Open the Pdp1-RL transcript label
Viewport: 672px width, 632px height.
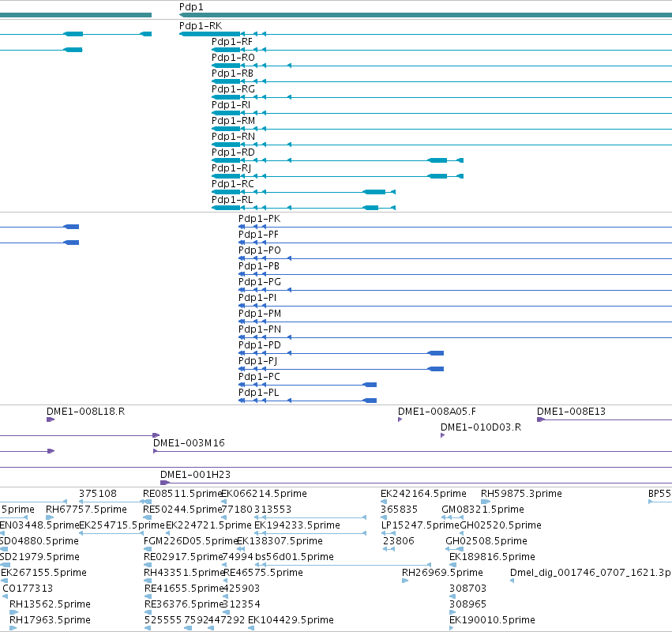[232, 200]
